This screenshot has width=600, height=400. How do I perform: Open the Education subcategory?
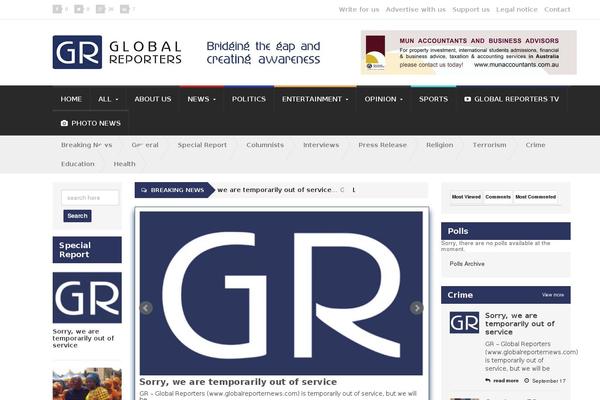click(x=78, y=164)
